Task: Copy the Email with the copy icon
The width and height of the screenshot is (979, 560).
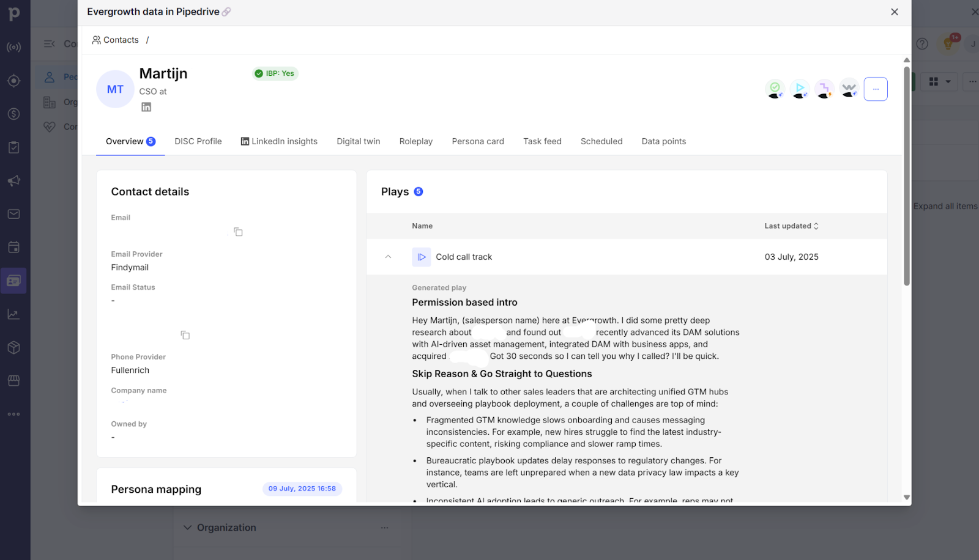Action: (x=237, y=232)
